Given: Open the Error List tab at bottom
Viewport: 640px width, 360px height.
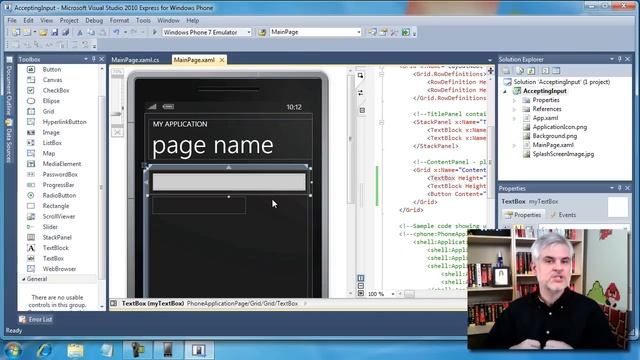Looking at the screenshot, I should click(x=36, y=319).
